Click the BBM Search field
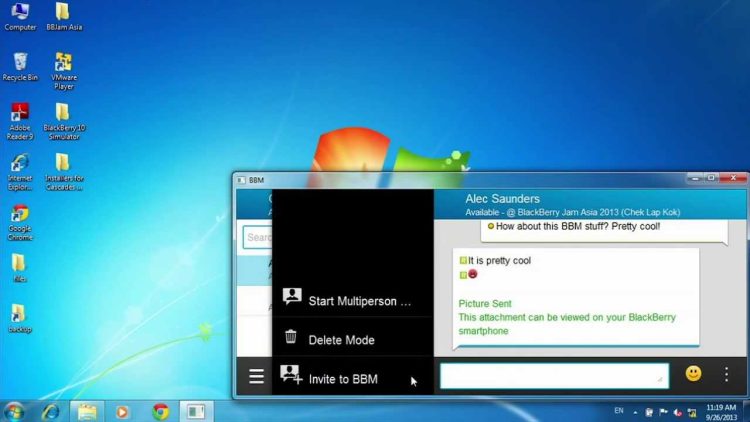 tap(257, 237)
